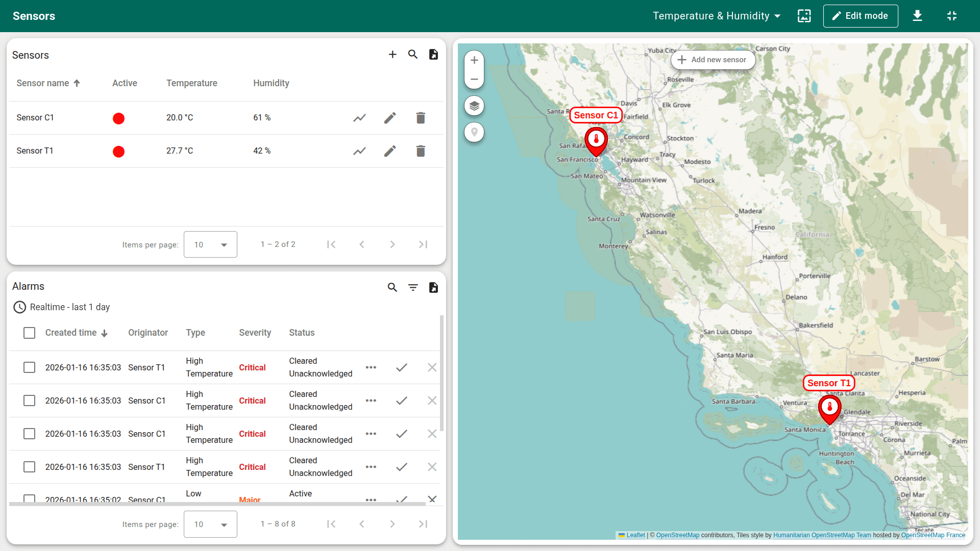Screen dimensions: 980x551
Task: Click the alarms table vertical scrollbar
Action: tap(442, 372)
